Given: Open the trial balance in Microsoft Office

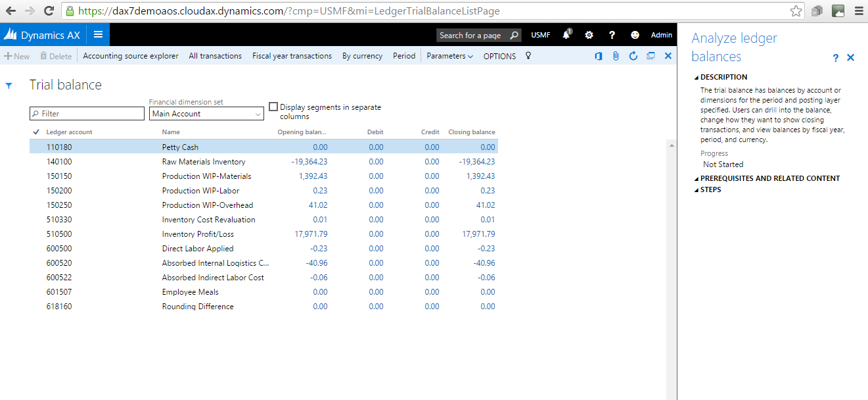Looking at the screenshot, I should (x=599, y=56).
